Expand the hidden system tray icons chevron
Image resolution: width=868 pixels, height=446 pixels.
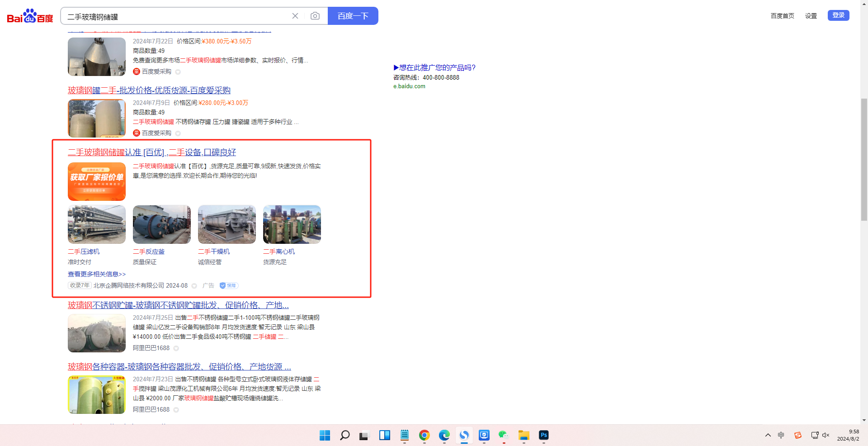(768, 435)
